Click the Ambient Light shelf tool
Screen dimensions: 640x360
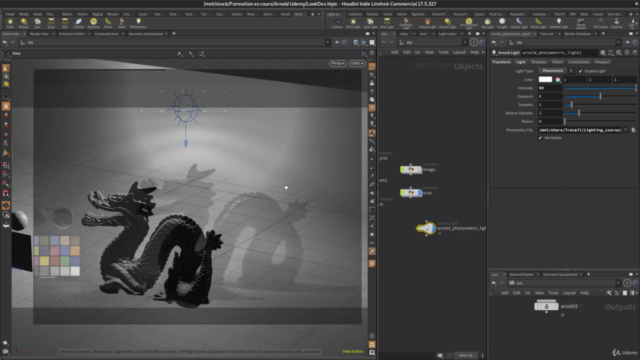point(558,23)
